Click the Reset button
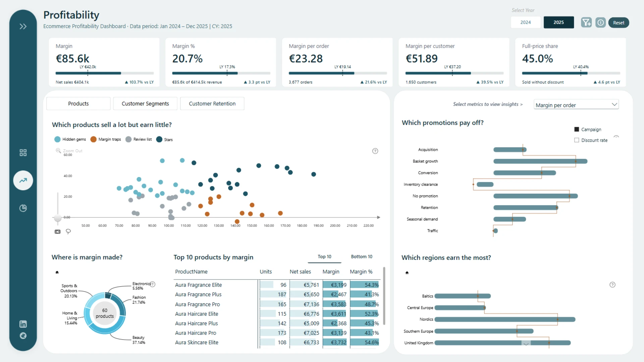The width and height of the screenshot is (644, 362). (619, 22)
